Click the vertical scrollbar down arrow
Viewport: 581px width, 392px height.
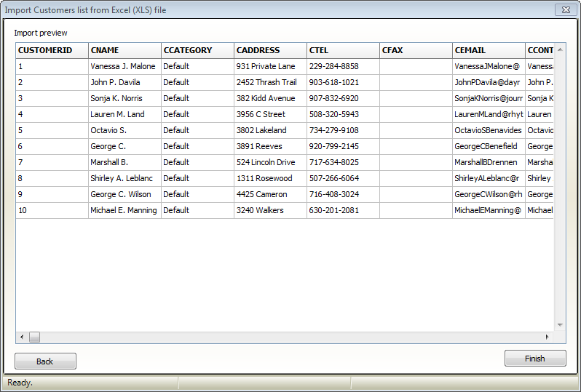[x=560, y=325]
